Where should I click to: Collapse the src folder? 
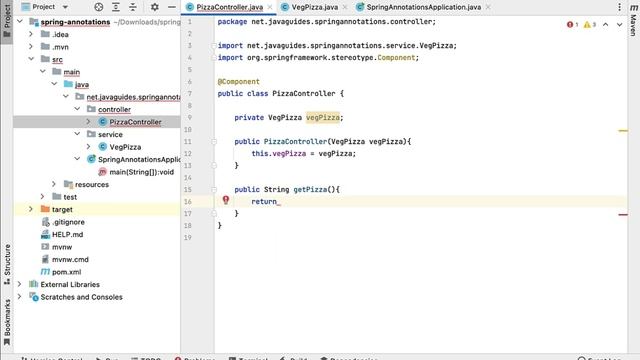coord(31,59)
